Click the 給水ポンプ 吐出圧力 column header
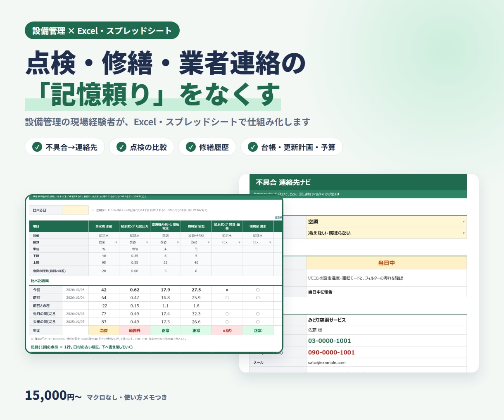Viewport: 504px width, 420px height. pos(135,227)
